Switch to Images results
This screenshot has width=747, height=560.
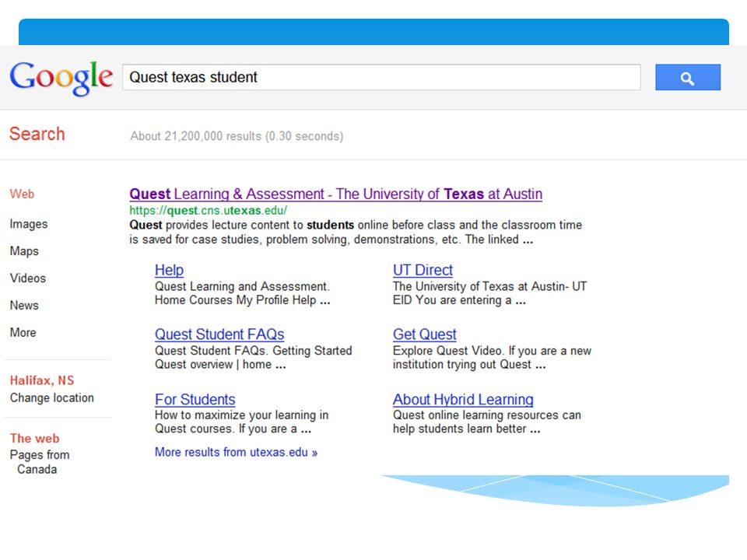[29, 224]
